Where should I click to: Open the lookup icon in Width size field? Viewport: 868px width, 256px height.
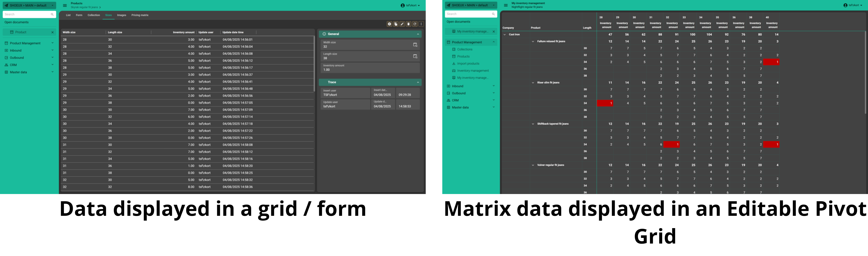pyautogui.click(x=415, y=45)
